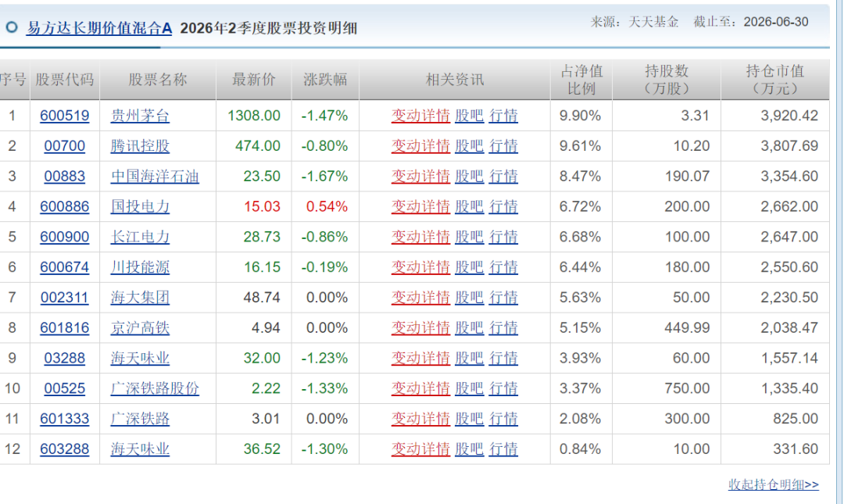Open 中国海洋石油 stock name link
This screenshot has width=844, height=504.
point(155,176)
